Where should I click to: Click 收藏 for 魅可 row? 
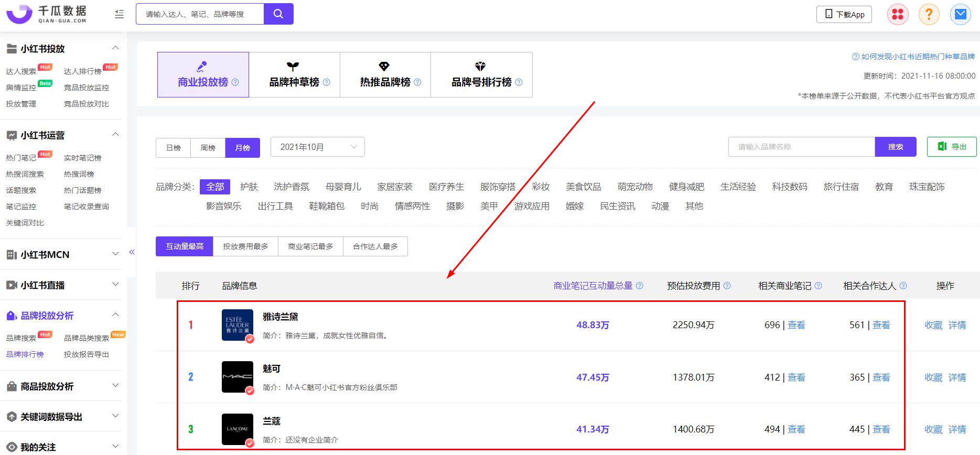[x=933, y=377]
